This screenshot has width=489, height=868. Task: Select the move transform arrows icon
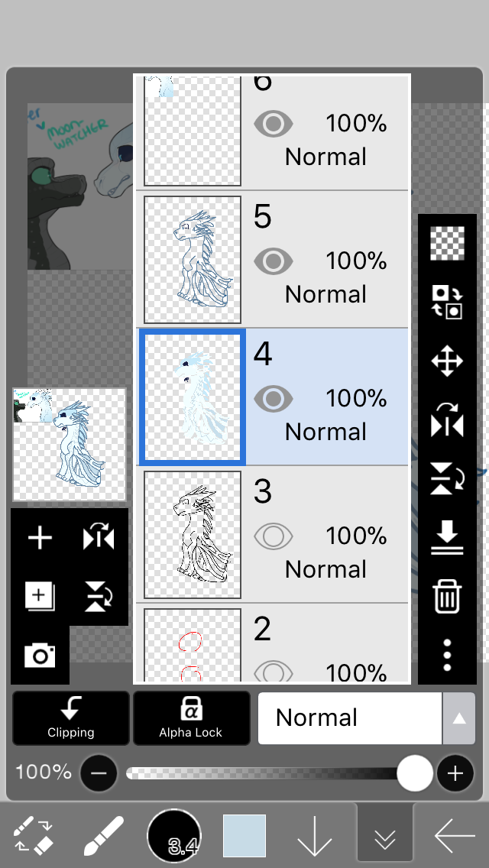(447, 361)
